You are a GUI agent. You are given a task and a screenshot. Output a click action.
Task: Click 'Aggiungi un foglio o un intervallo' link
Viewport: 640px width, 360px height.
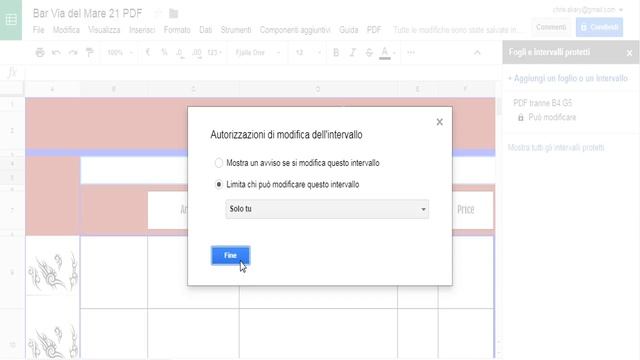568,78
